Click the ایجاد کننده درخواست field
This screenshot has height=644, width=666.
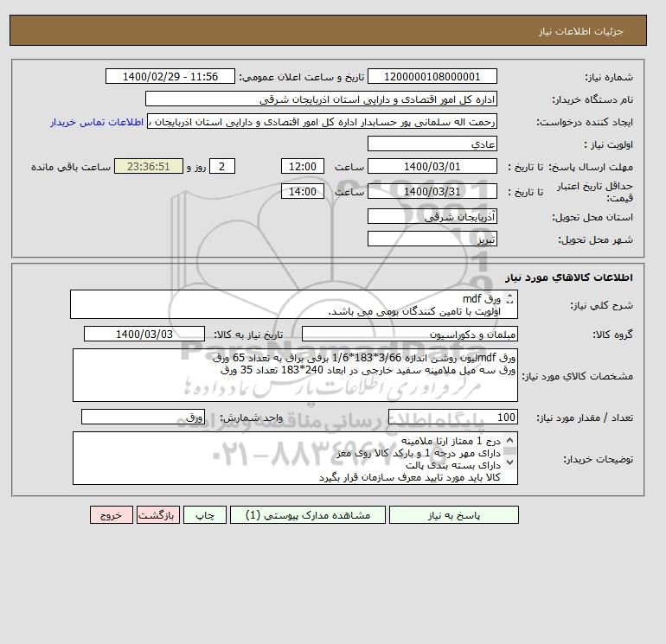pos(322,121)
